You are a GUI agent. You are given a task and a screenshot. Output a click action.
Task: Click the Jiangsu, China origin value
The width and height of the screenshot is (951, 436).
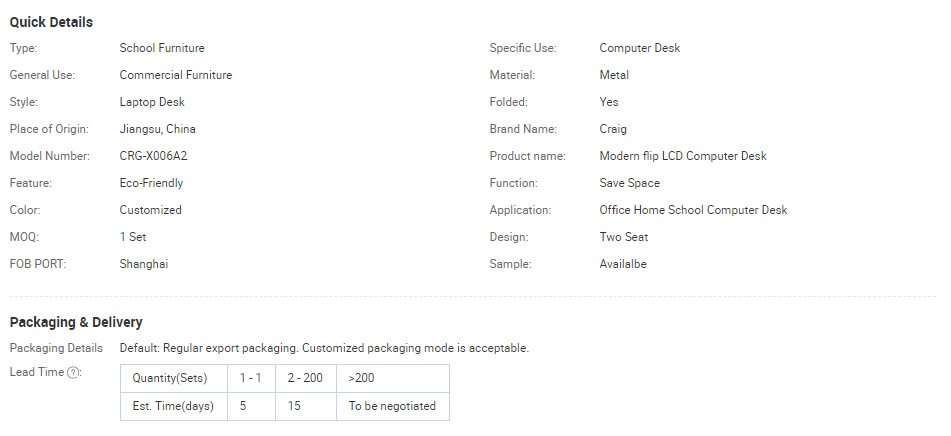157,129
